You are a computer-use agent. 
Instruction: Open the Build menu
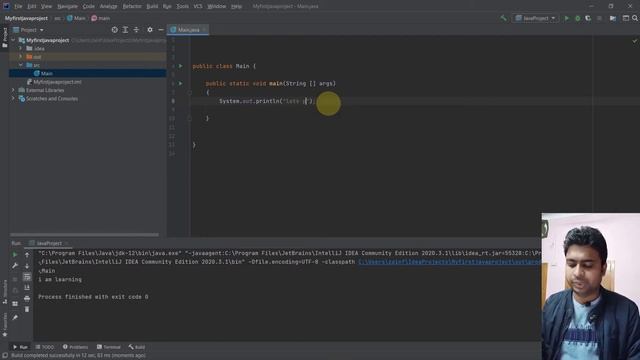point(152,6)
